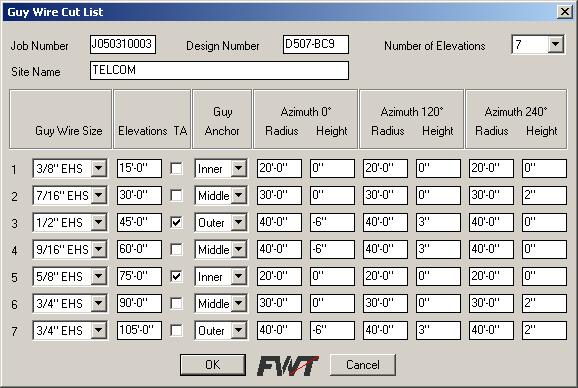Click row 1 Azimuth 0° height field
The height and width of the screenshot is (388, 578).
[x=332, y=168]
